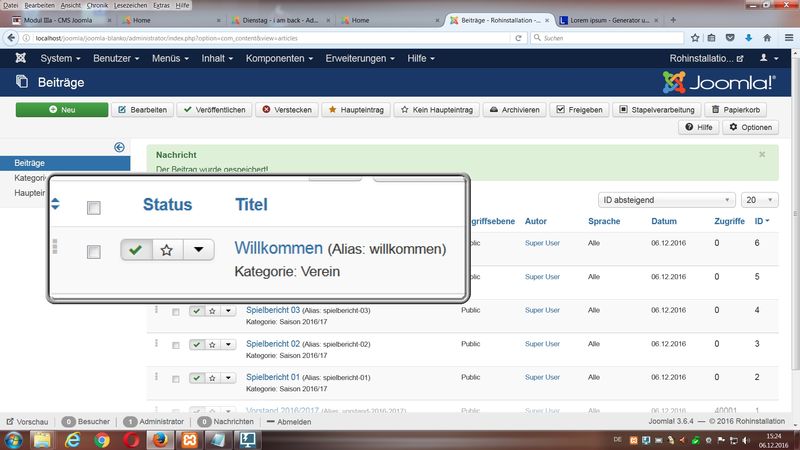Click the browser address bar URL
The height and width of the screenshot is (450, 800).
click(166, 38)
